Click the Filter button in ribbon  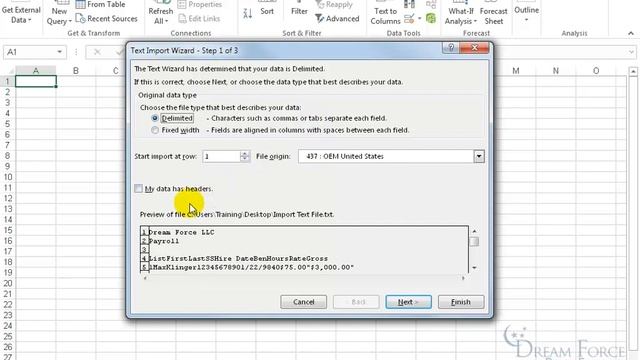click(x=299, y=8)
